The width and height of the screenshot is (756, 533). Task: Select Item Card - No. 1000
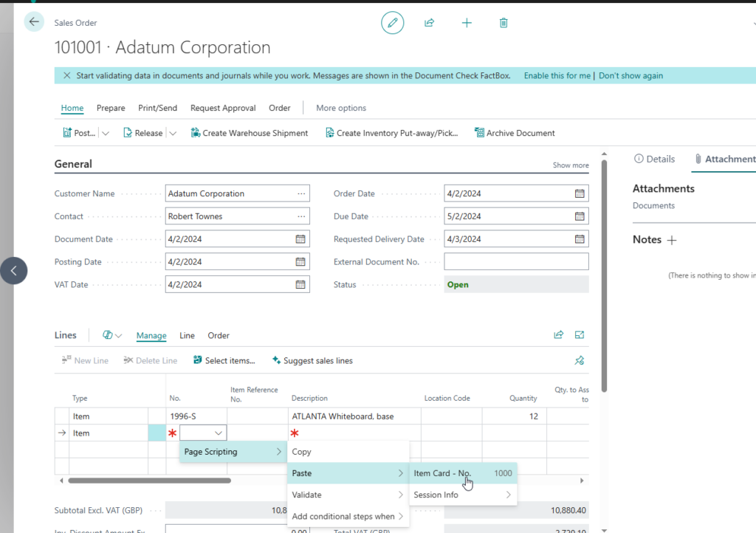[463, 473]
